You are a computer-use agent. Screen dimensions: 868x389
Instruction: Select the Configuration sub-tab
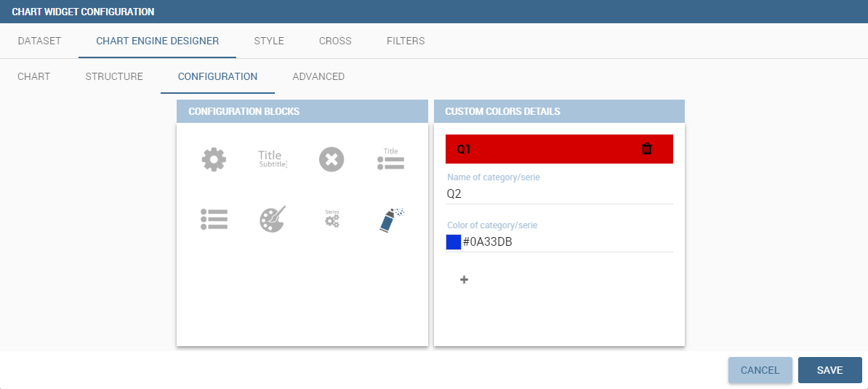pos(217,76)
